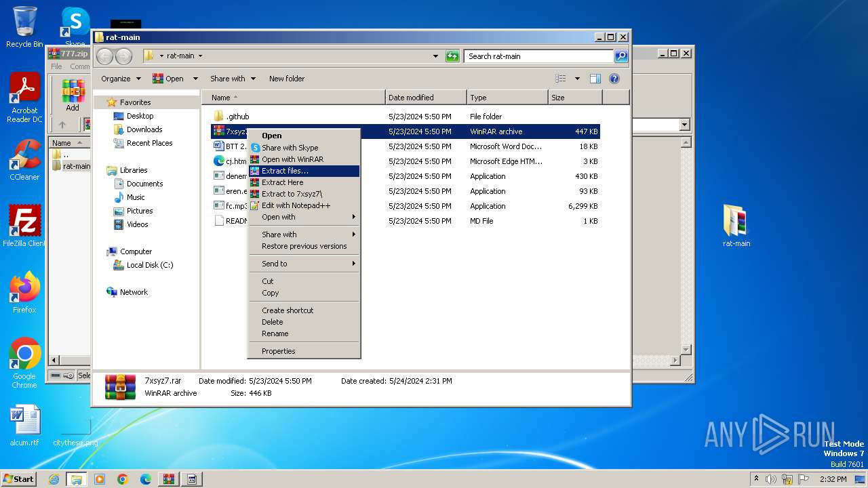Open Internet Explorer from taskbar
This screenshot has width=868, height=488.
pyautogui.click(x=54, y=479)
